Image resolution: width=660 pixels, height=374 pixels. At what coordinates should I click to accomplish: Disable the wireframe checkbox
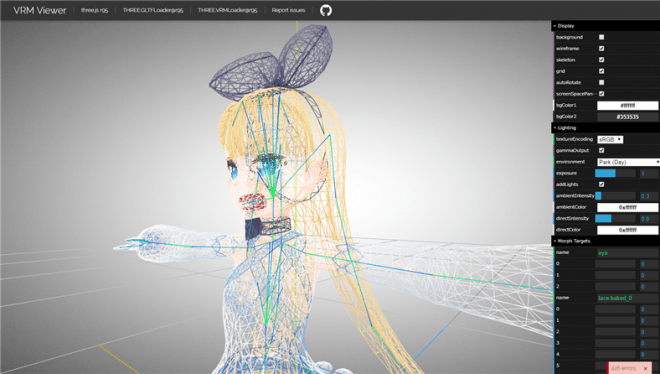(x=601, y=48)
